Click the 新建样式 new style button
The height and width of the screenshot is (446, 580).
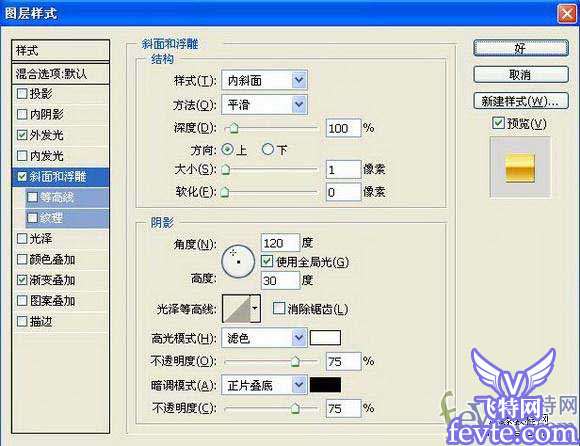(521, 101)
